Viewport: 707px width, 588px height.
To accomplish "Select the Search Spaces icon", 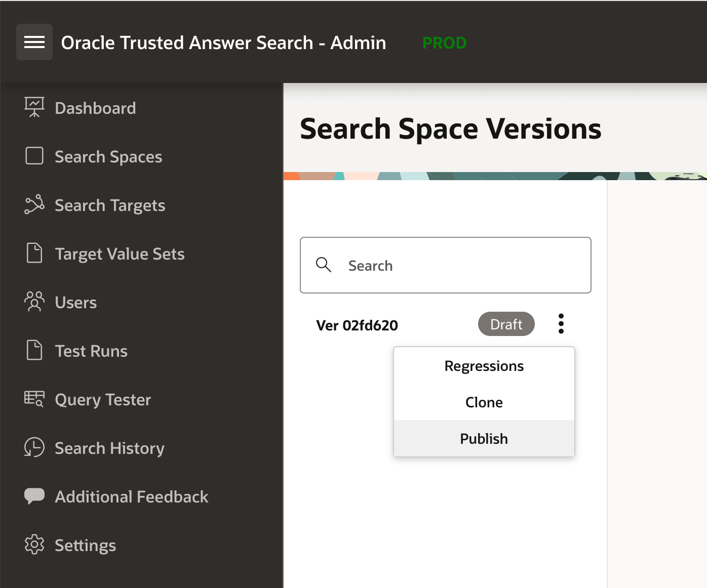I will point(34,156).
